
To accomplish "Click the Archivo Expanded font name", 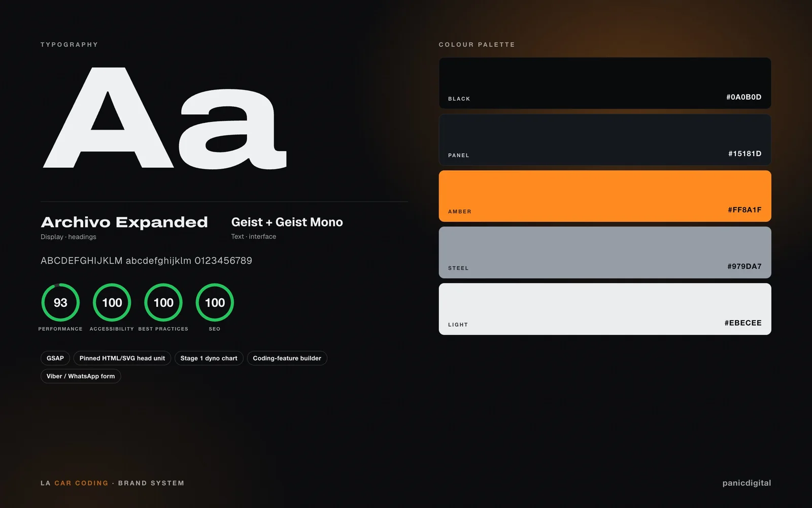I will (x=124, y=222).
